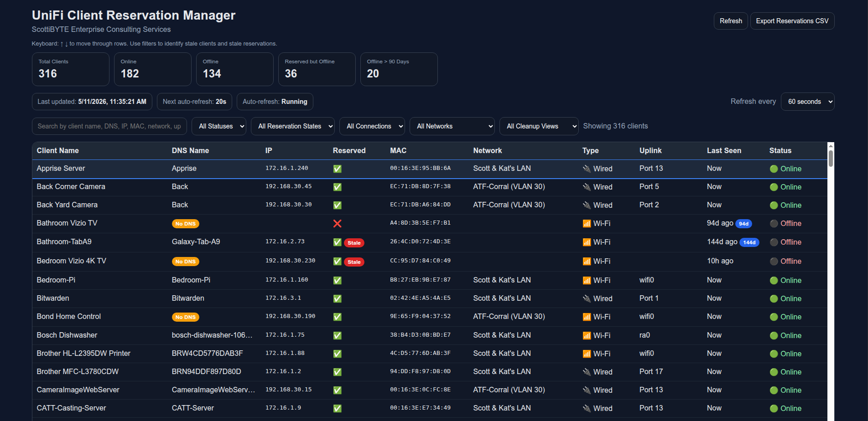Image resolution: width=868 pixels, height=421 pixels.
Task: Click the Stale badge on Bathroom-TabA9 row
Action: click(x=354, y=243)
